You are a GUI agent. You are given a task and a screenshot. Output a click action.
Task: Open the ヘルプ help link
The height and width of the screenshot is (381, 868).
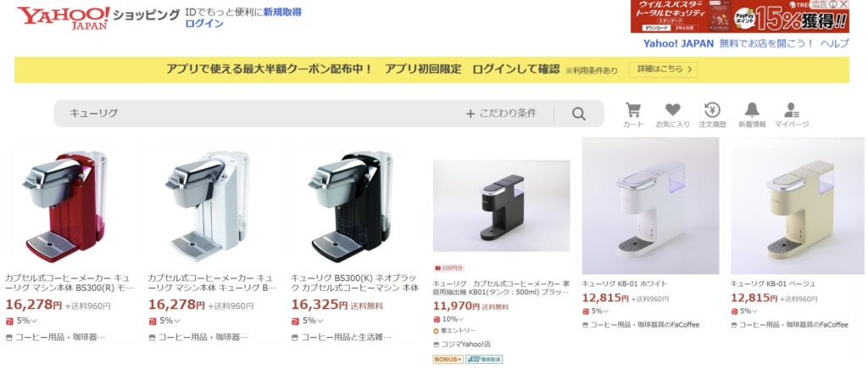coord(834,44)
